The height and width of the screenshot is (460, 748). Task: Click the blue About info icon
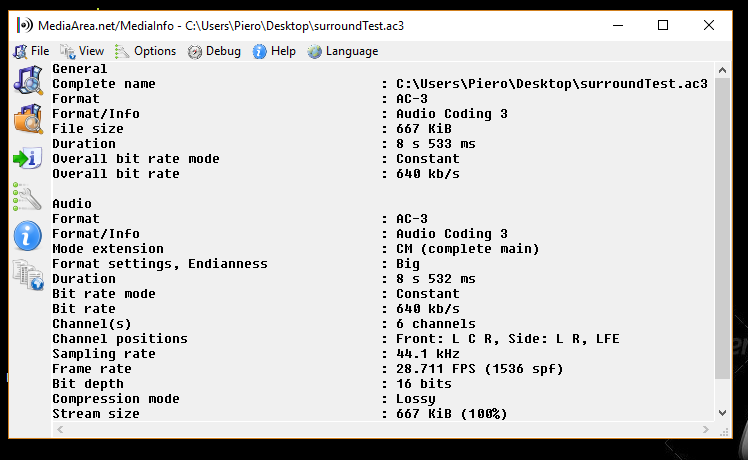(x=28, y=236)
